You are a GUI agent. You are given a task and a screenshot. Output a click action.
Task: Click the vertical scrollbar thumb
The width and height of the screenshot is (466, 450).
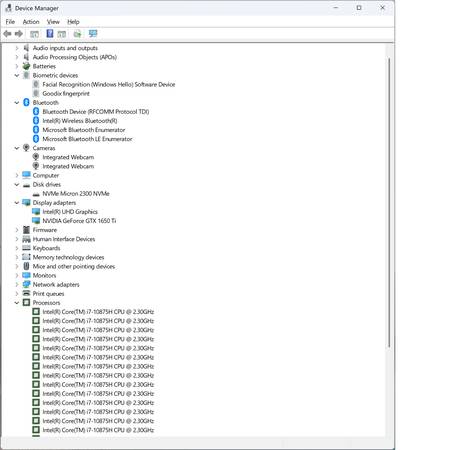389,203
